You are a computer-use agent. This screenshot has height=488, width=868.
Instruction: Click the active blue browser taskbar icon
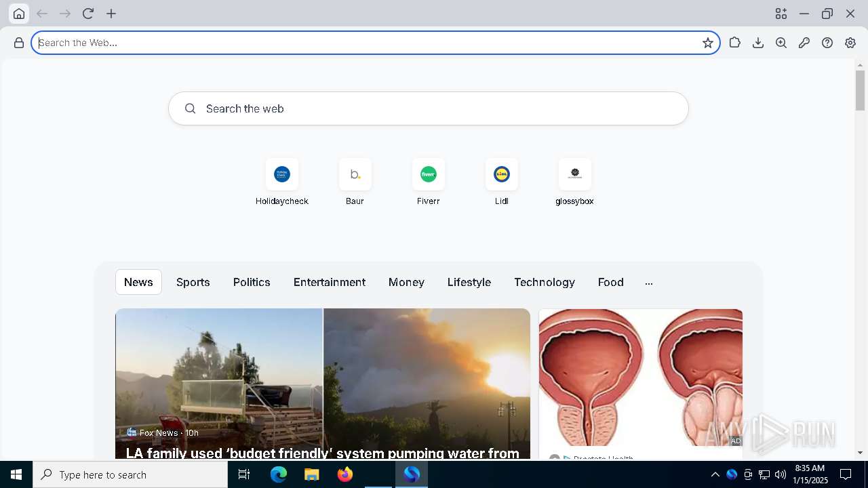point(412,474)
